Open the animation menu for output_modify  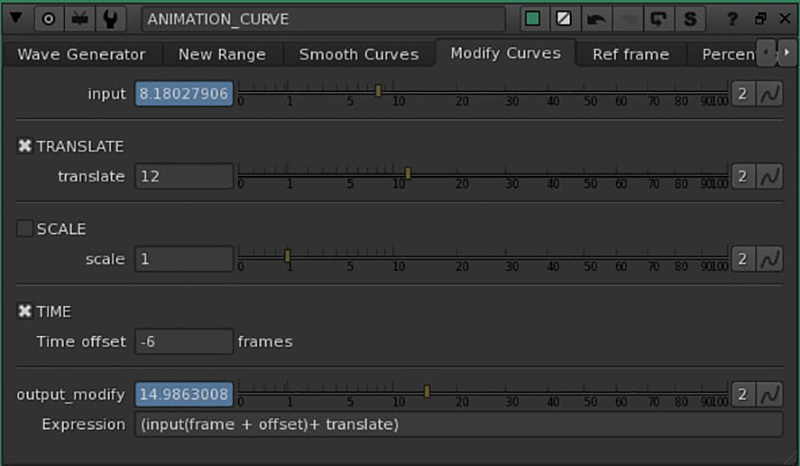(770, 394)
